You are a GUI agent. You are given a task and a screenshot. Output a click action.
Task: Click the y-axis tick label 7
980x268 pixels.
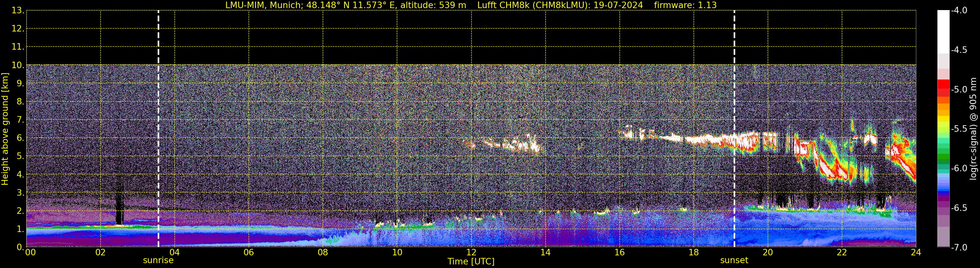coord(20,120)
